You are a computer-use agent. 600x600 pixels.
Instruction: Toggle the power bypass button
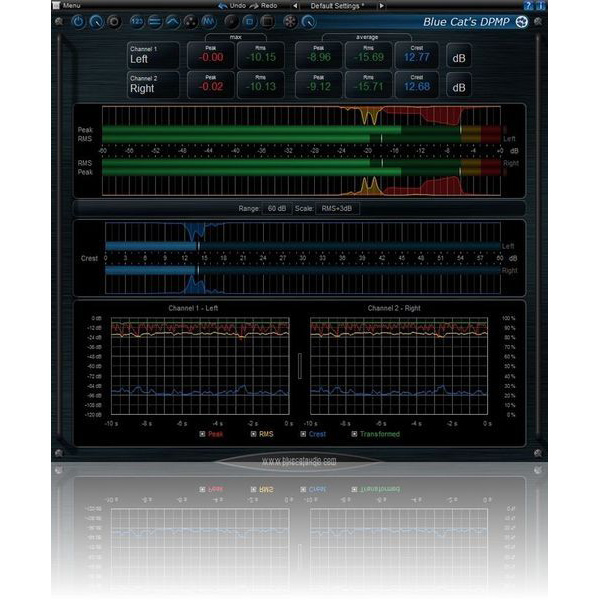coord(78,22)
